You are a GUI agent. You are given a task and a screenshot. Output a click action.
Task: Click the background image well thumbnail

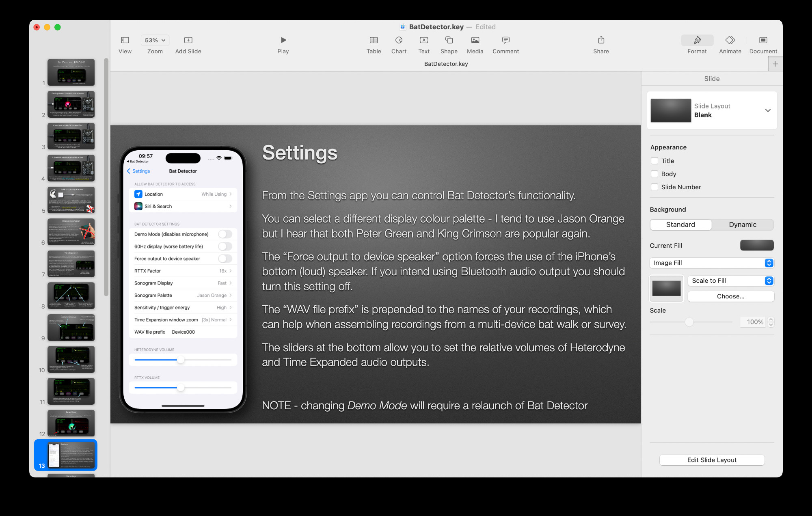pyautogui.click(x=666, y=289)
